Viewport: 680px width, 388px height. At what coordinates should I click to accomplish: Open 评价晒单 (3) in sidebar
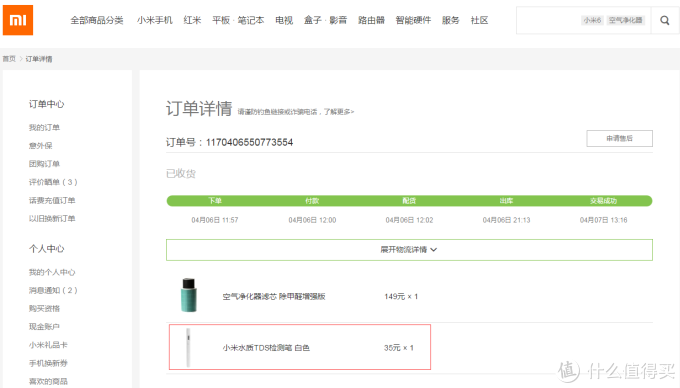tap(53, 182)
